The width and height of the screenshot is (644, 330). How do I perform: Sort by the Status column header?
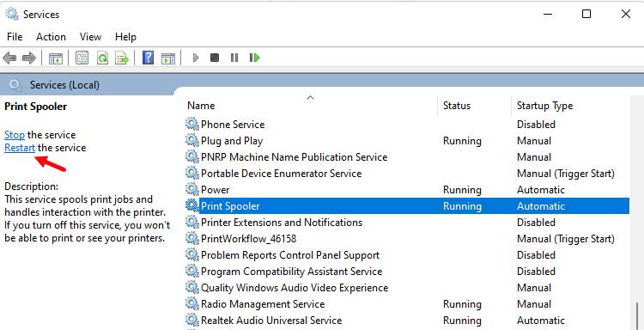point(475,106)
